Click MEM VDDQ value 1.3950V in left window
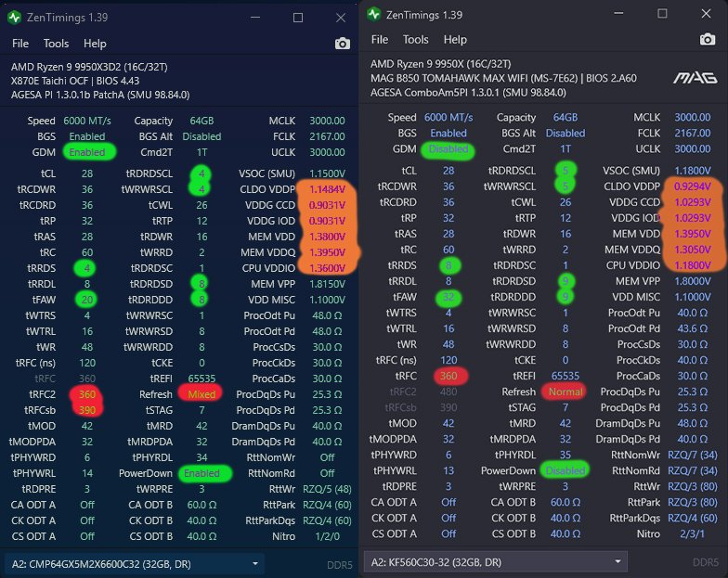Image resolution: width=728 pixels, height=578 pixels. point(327,252)
